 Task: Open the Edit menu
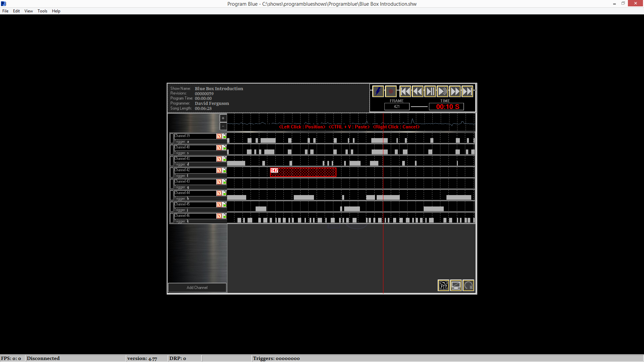tap(16, 11)
